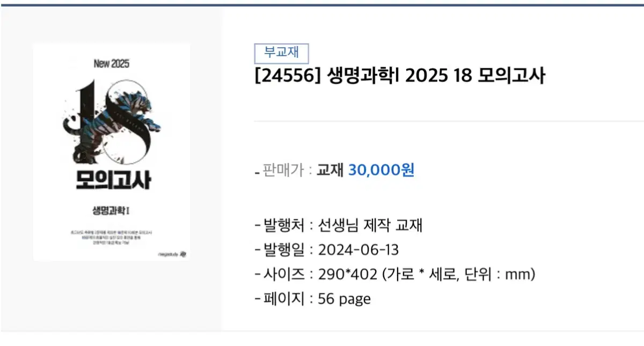Click the 부교재 category badge
644x346 pixels.
282,53
